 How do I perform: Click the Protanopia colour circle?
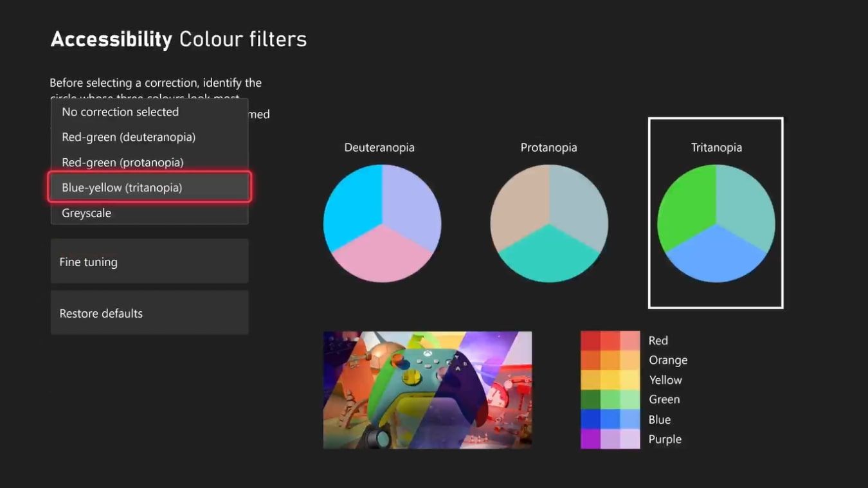click(x=549, y=223)
